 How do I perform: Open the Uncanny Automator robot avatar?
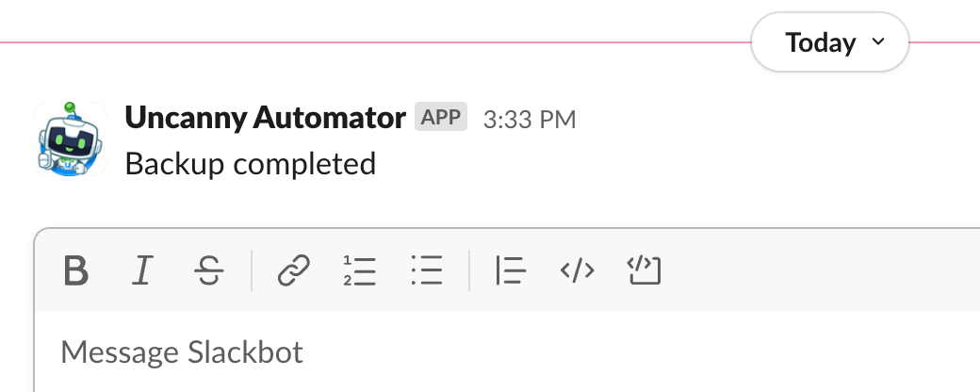click(x=68, y=138)
